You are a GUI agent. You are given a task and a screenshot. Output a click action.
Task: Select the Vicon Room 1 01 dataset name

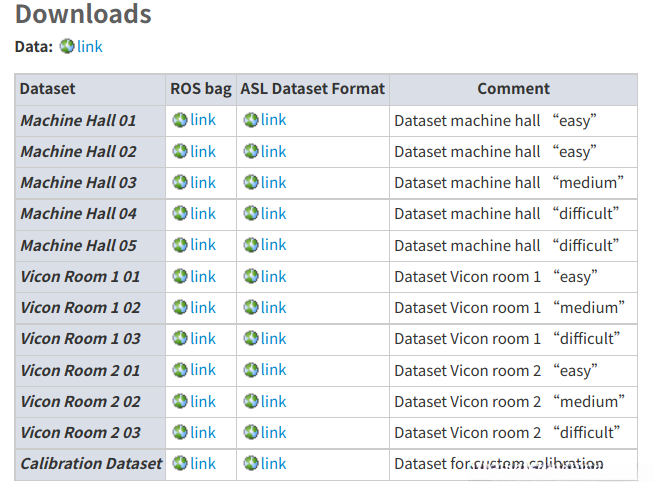tap(80, 276)
